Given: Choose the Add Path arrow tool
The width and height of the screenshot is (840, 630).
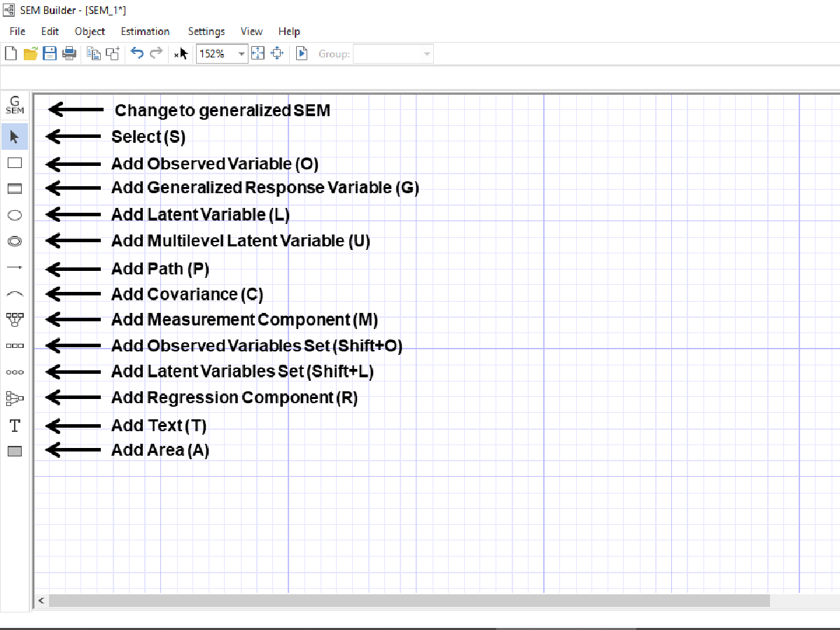Looking at the screenshot, I should (x=15, y=267).
